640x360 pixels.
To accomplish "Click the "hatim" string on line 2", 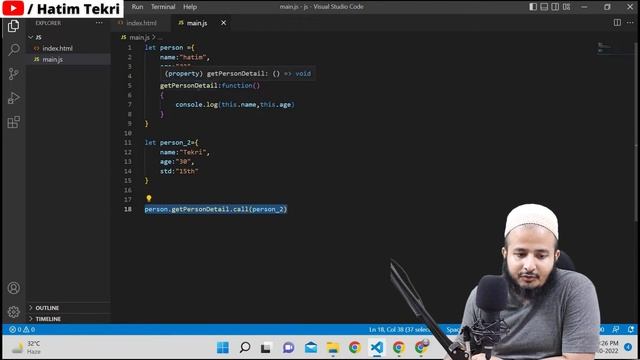I will pyautogui.click(x=193, y=58).
